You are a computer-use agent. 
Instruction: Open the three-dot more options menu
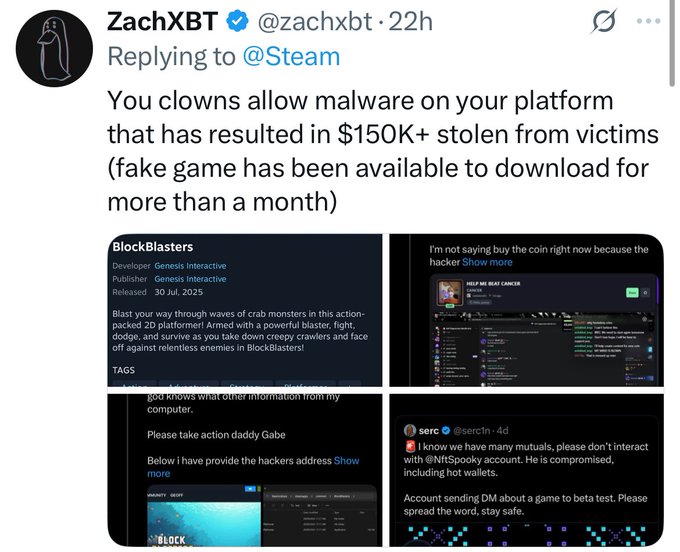650,21
